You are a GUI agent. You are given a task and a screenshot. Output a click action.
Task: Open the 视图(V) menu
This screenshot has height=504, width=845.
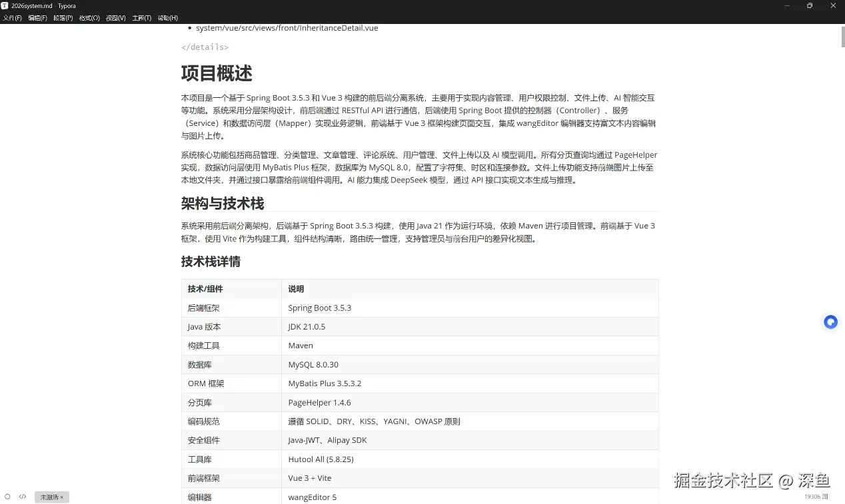[x=116, y=18]
